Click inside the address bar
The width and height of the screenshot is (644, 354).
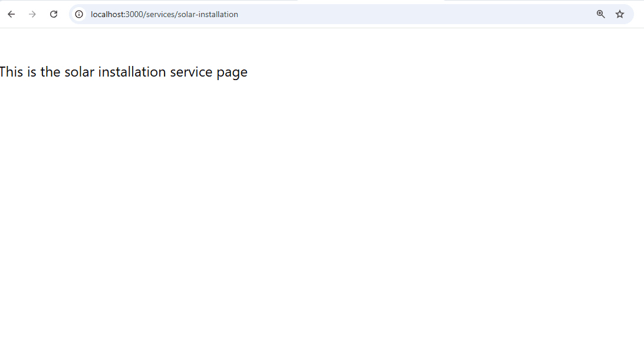295,14
